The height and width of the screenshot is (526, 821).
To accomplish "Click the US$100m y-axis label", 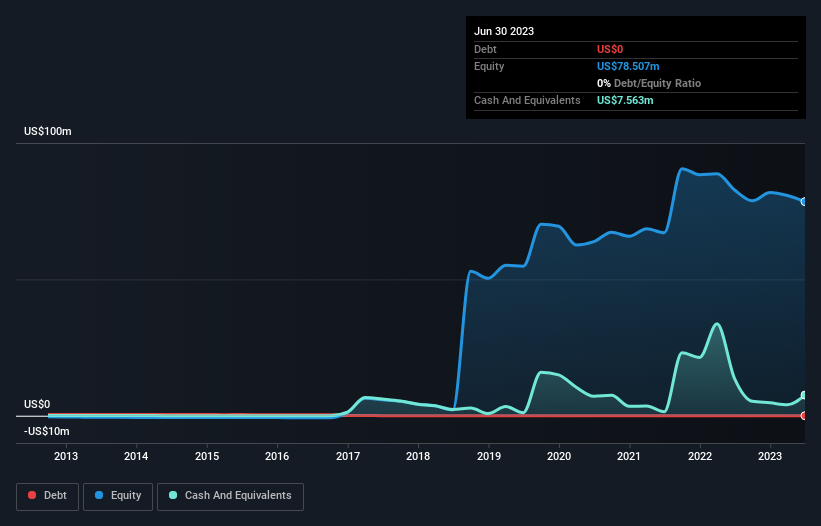I will (x=48, y=131).
